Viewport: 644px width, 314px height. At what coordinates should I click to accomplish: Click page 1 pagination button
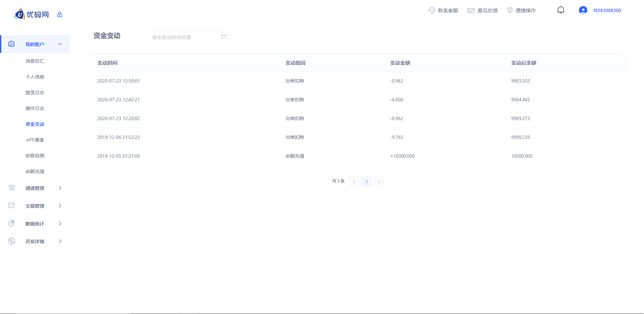click(x=366, y=181)
